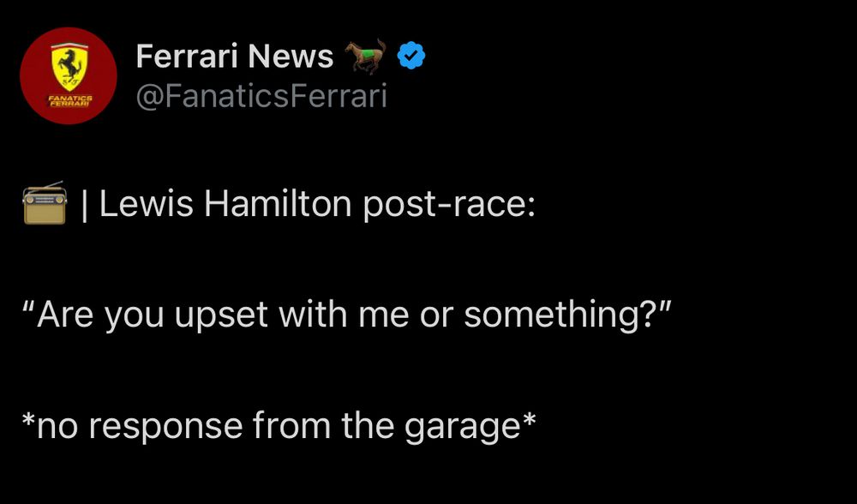Click the "FANATICS FERRARI" text in the avatar
Viewport: 857px width, 504px height.
click(69, 101)
